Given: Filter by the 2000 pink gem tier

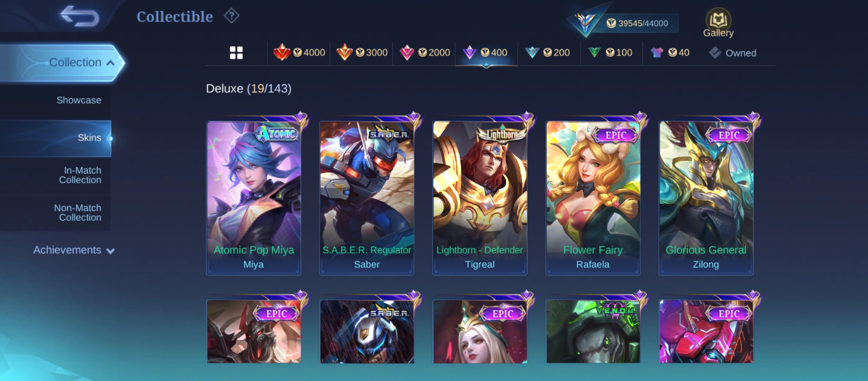Looking at the screenshot, I should click(424, 53).
